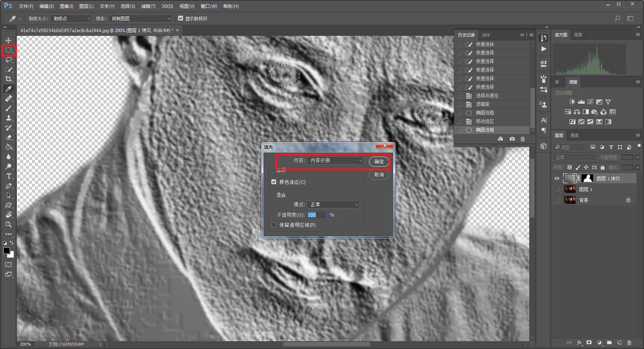
Task: Open the layer filter 类型 dropdown
Action: click(569, 147)
